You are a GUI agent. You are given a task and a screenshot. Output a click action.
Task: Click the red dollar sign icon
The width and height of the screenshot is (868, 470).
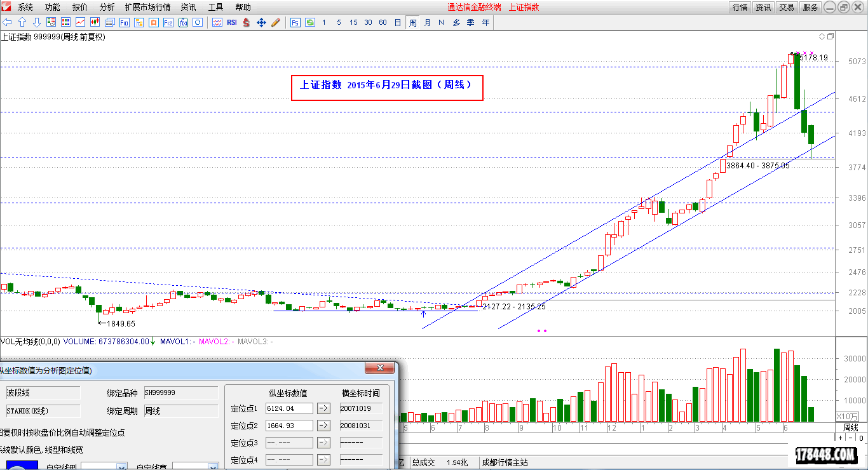[246, 22]
